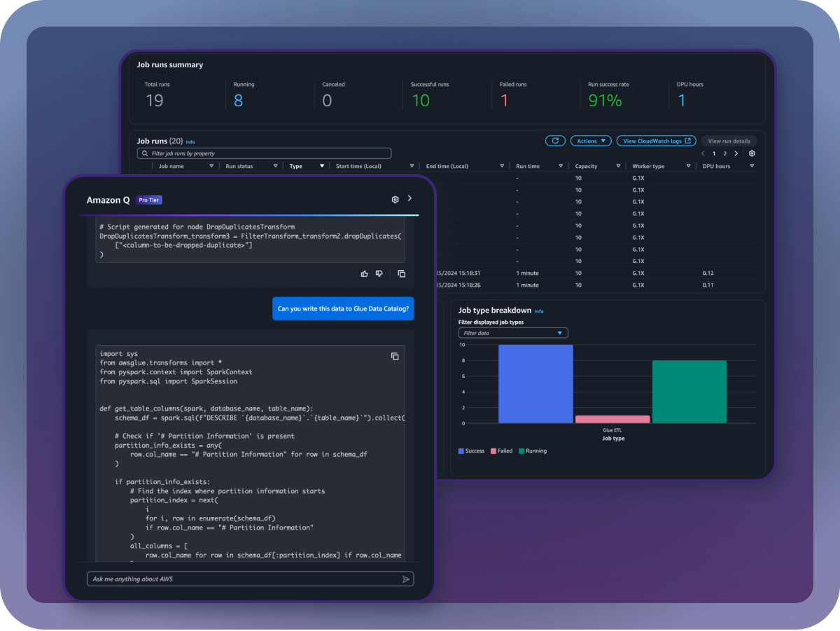Go to page 2 of job runs
Screen dimensions: 840x631
724,153
